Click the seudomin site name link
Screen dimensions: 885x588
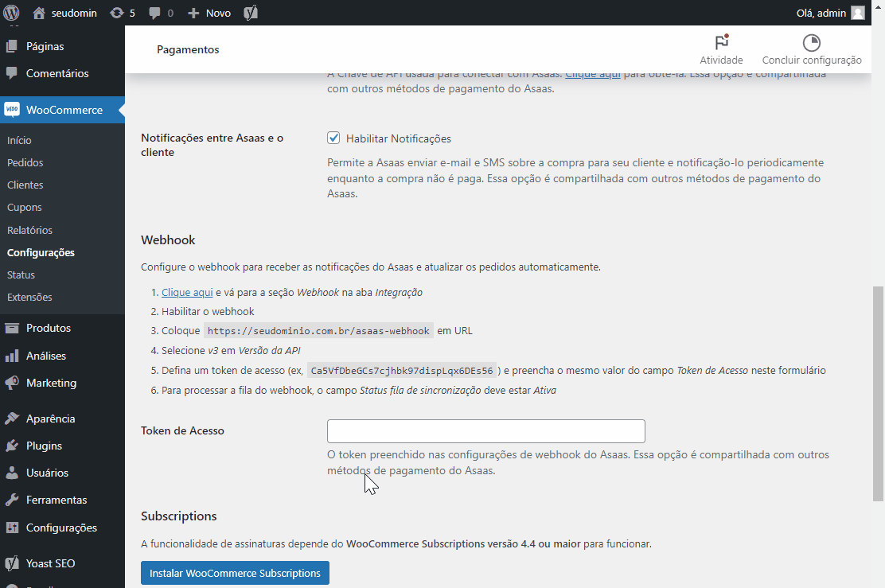(x=74, y=13)
